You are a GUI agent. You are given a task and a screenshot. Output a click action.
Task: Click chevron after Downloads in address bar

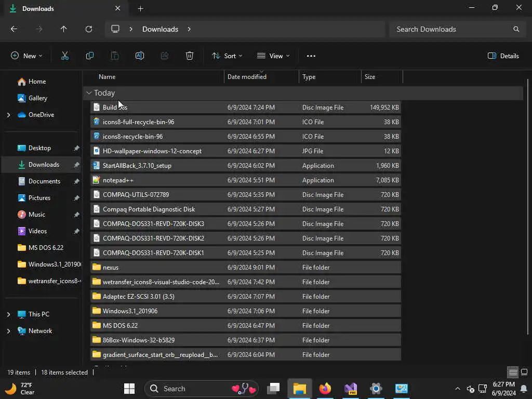[x=189, y=29]
